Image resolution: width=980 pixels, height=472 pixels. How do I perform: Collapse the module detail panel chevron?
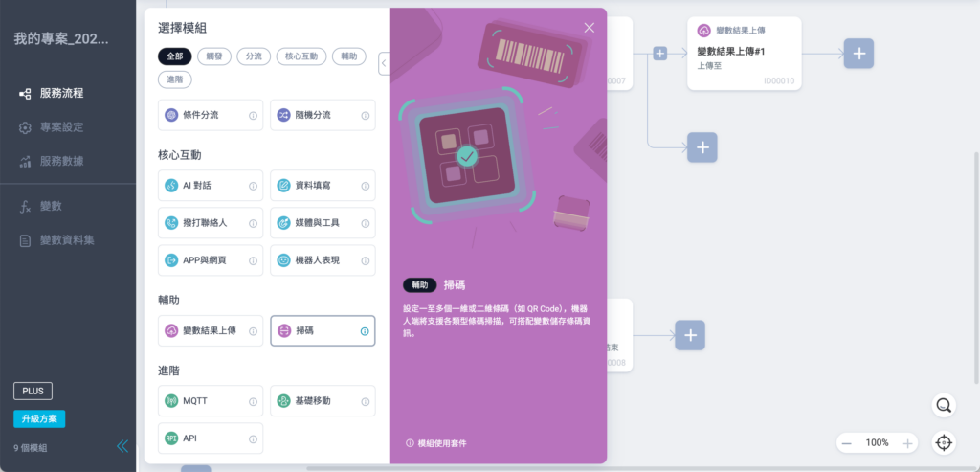pyautogui.click(x=384, y=63)
